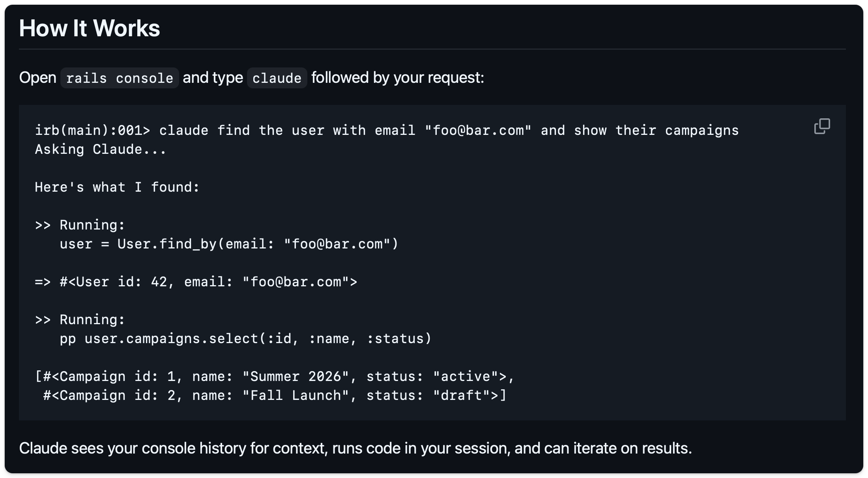
Task: Click the second ">> Running:" line
Action: tap(80, 320)
